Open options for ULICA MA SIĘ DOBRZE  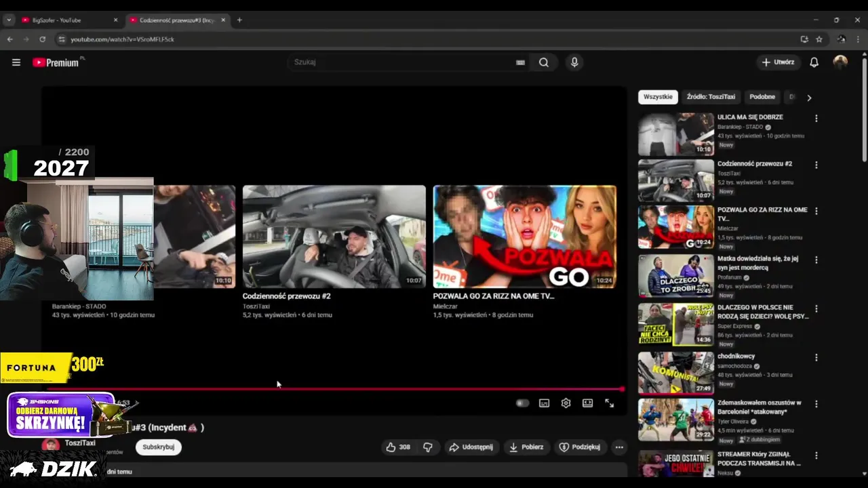coord(816,118)
